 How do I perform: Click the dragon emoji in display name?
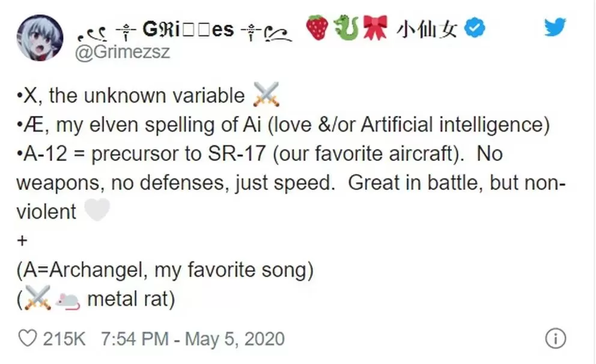coord(346,28)
